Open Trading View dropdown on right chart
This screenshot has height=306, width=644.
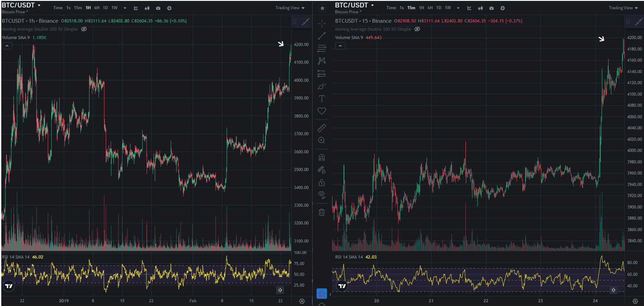[x=623, y=8]
